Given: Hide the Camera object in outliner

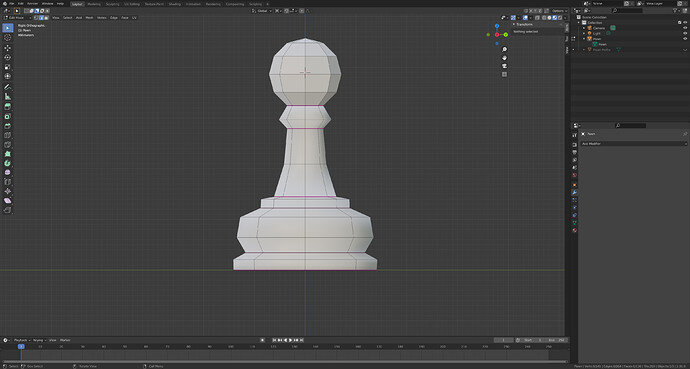Looking at the screenshot, I should tap(685, 28).
